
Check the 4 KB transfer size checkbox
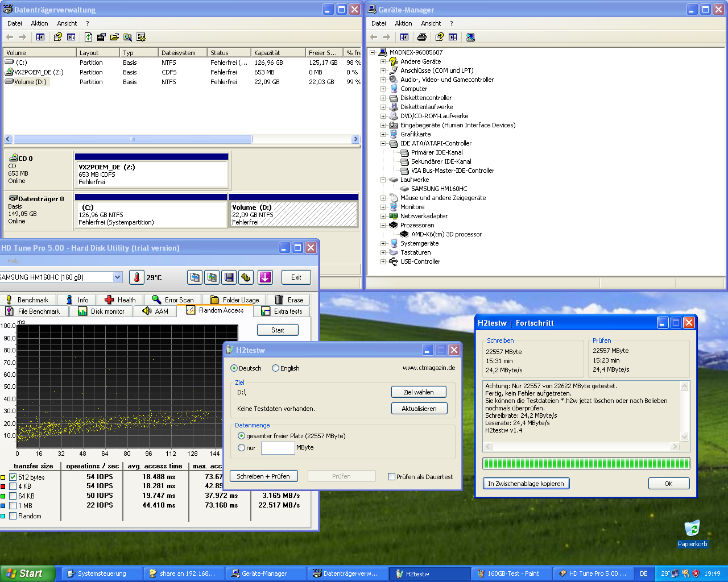click(x=13, y=487)
